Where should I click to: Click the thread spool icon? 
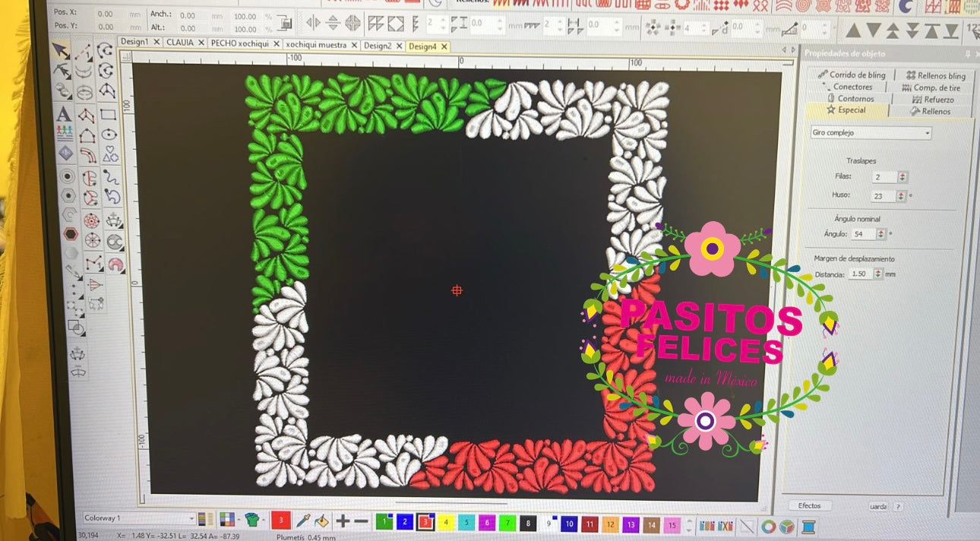click(808, 525)
